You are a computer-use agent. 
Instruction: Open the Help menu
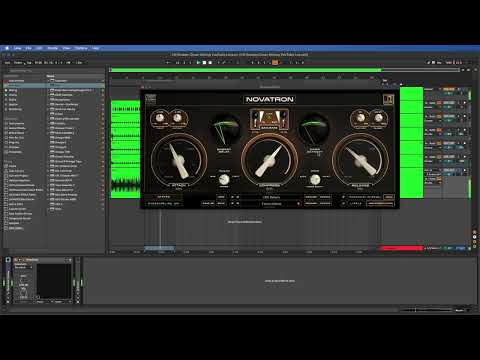tap(96, 48)
